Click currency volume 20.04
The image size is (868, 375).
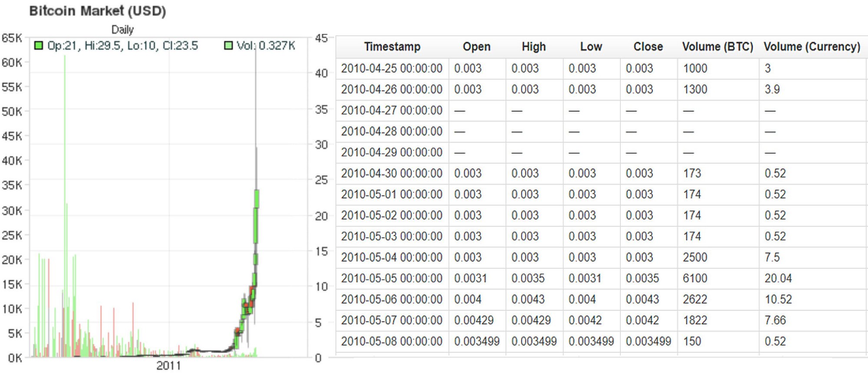tap(778, 279)
